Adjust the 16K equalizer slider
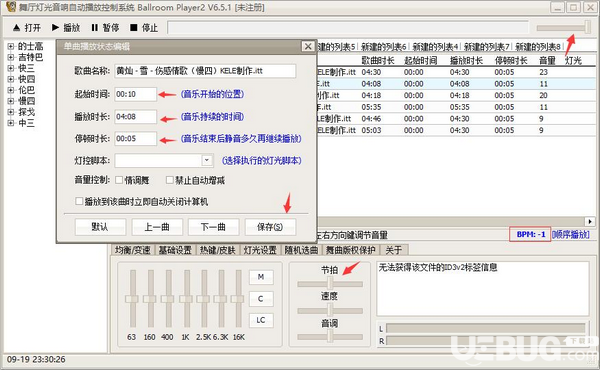The image size is (600, 370). tap(238, 299)
